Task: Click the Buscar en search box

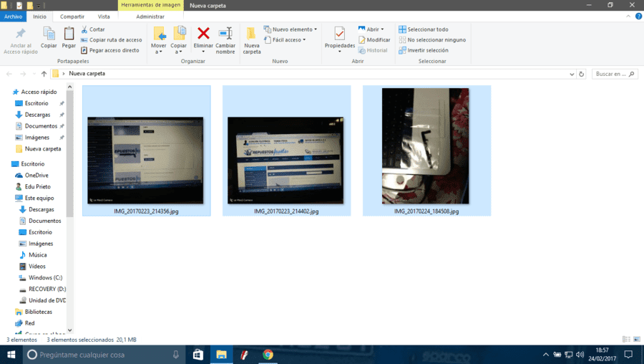Action: pos(615,74)
